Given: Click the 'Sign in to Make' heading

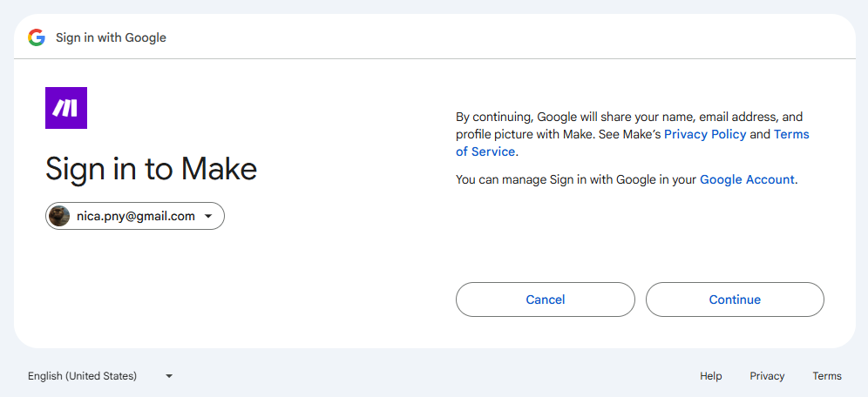Looking at the screenshot, I should 151,168.
